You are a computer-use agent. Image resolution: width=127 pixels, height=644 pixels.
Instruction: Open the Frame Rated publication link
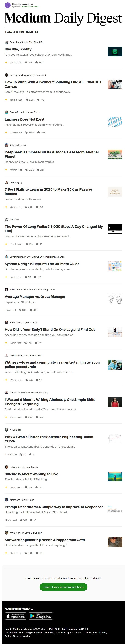pyautogui.click(x=34, y=355)
